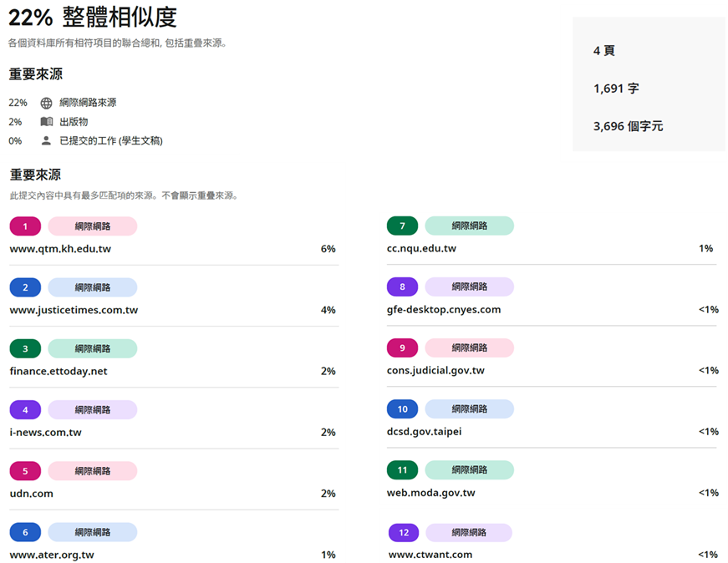The height and width of the screenshot is (563, 728).
Task: Open cons.judicial.gov.tw source entry
Action: pos(435,370)
